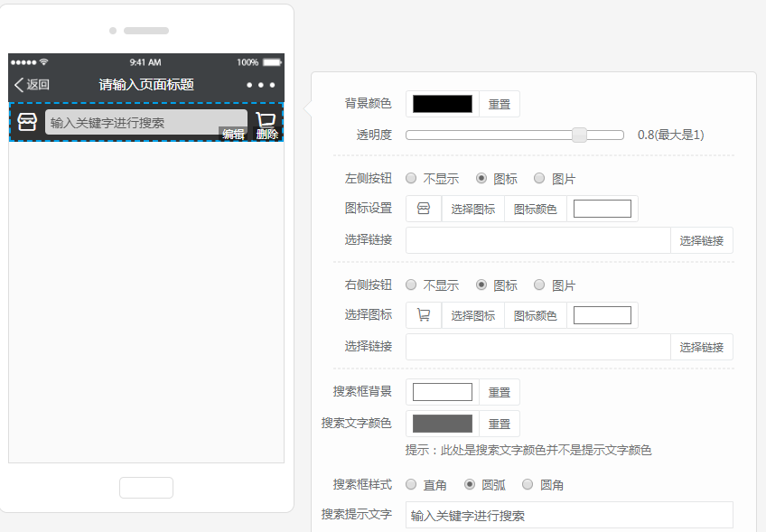Screen dimensions: 766x532
Task: Click the cart icon in phone preview
Action: [x=266, y=120]
